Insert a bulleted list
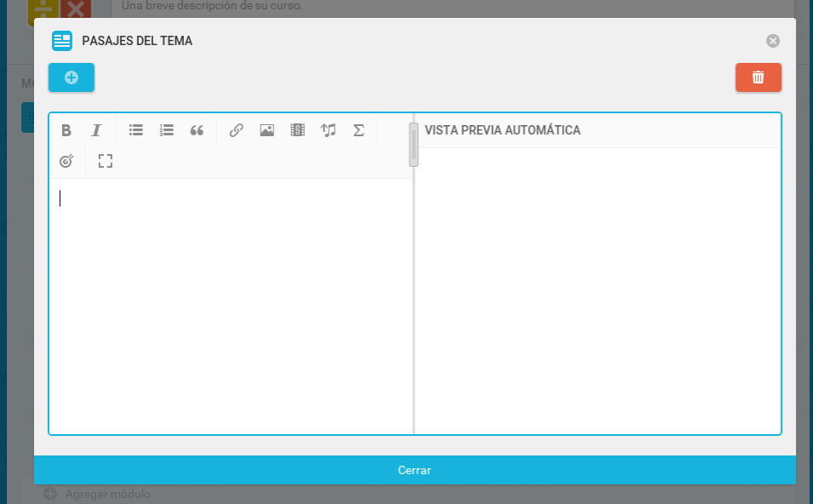 pos(136,130)
